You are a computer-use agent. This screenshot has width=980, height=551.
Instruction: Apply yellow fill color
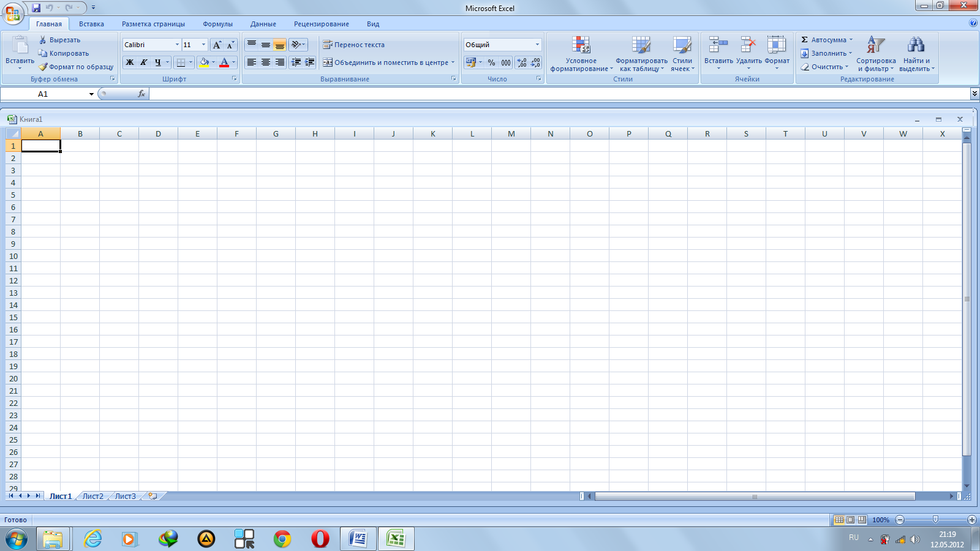pos(204,62)
